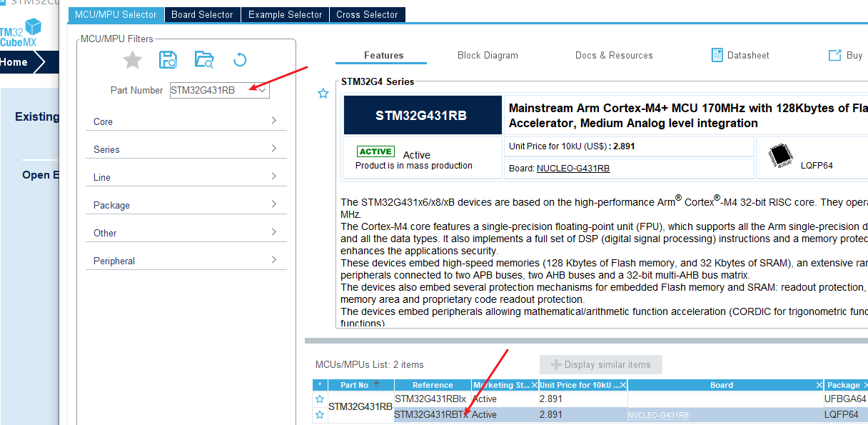868x425 pixels.
Task: Load a saved search with the folder-magnifier icon
Action: click(x=204, y=60)
